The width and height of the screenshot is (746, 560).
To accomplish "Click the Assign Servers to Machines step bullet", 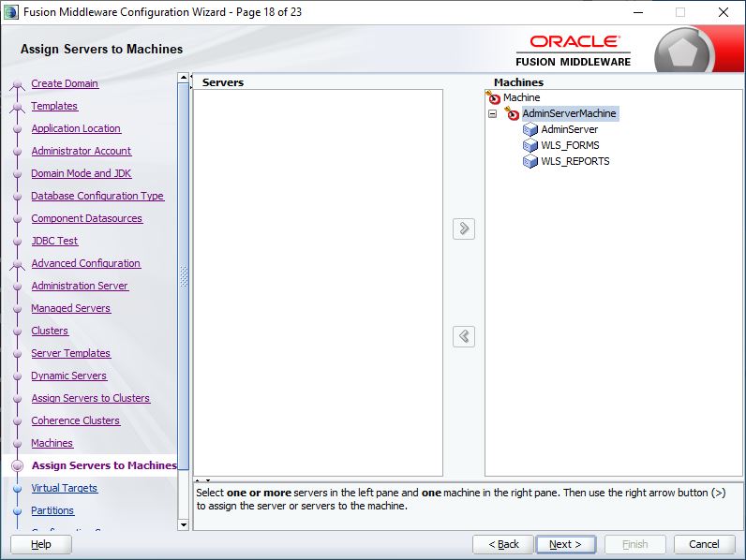I will click(18, 465).
